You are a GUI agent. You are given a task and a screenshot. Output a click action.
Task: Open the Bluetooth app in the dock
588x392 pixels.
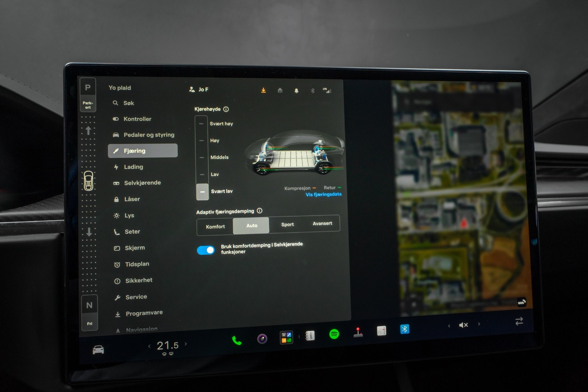(x=405, y=329)
